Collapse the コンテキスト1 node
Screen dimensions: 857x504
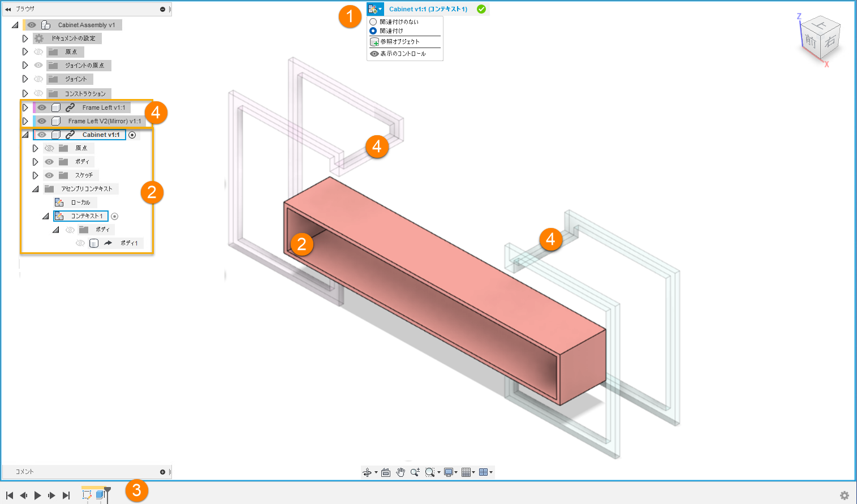(45, 216)
